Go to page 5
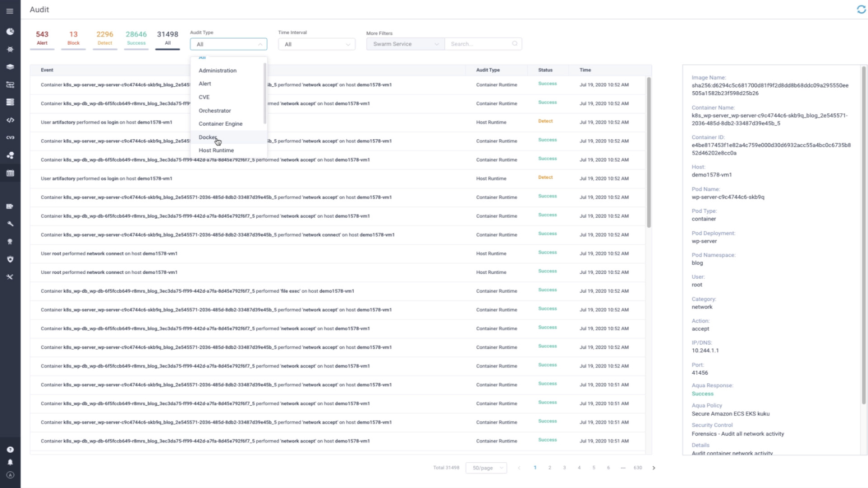The image size is (868, 488). 594,468
